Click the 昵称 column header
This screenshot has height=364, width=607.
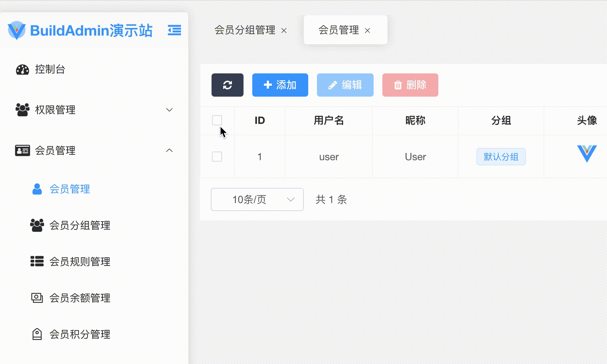(415, 120)
